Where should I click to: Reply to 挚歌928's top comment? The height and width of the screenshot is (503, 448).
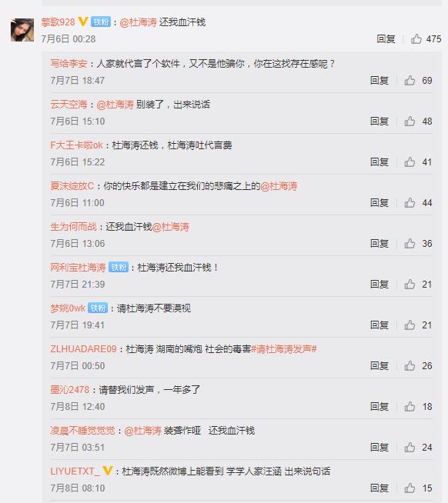click(x=386, y=38)
